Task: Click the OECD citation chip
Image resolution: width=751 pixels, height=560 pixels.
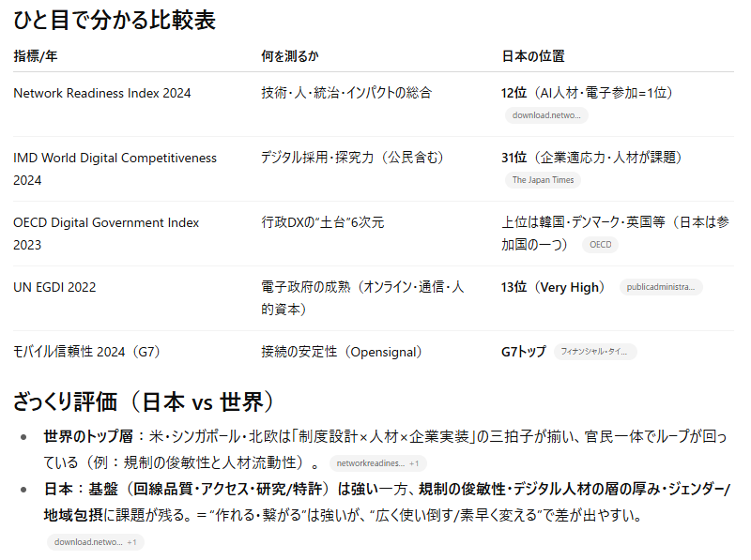Action: click(x=600, y=245)
